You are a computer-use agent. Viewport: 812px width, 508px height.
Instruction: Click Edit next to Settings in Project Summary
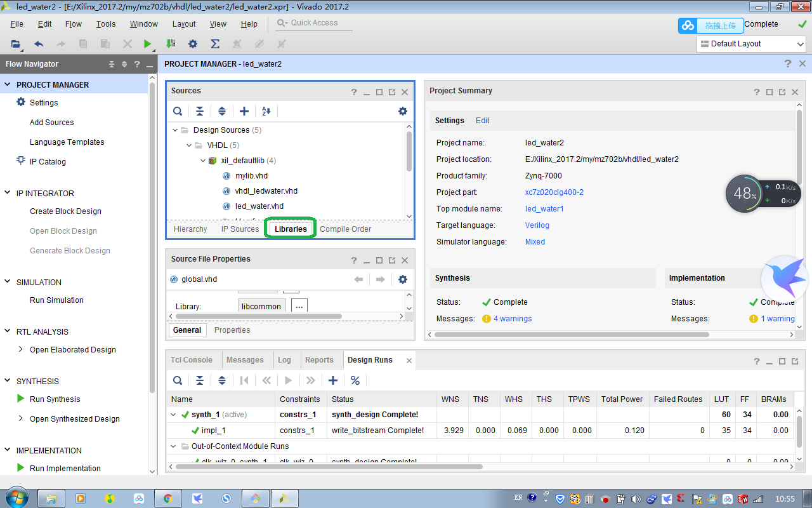coord(482,120)
